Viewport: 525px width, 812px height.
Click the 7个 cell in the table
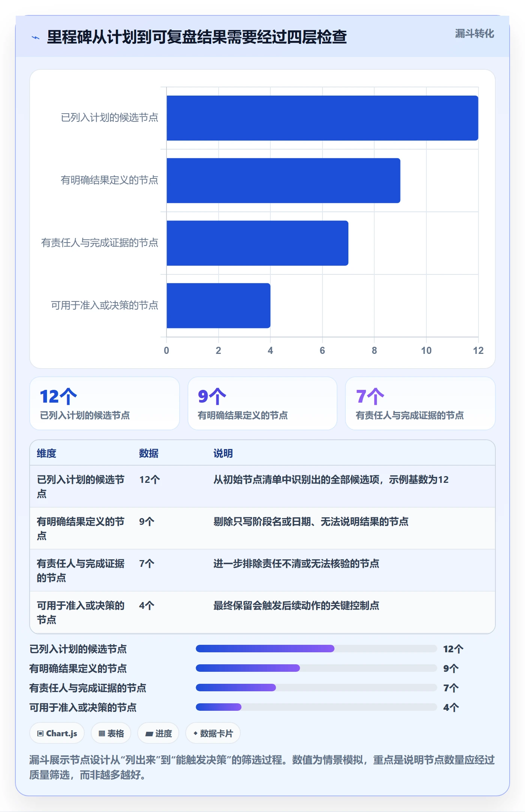147,563
